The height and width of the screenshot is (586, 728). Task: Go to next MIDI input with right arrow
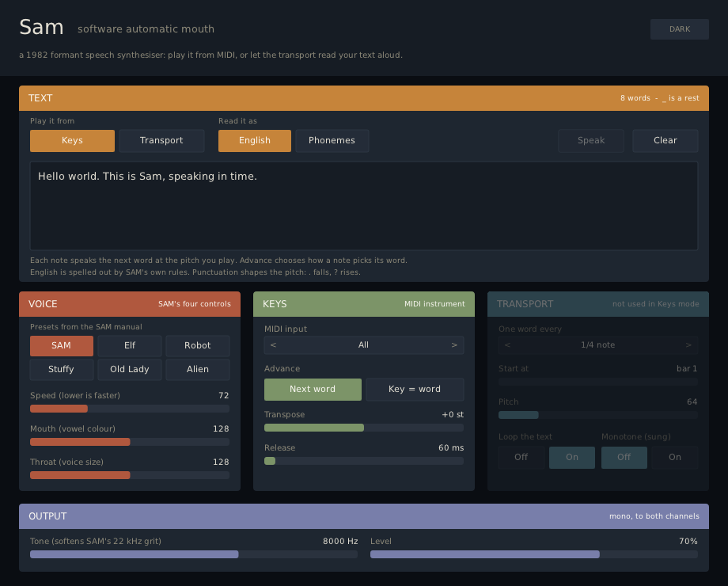pos(454,344)
